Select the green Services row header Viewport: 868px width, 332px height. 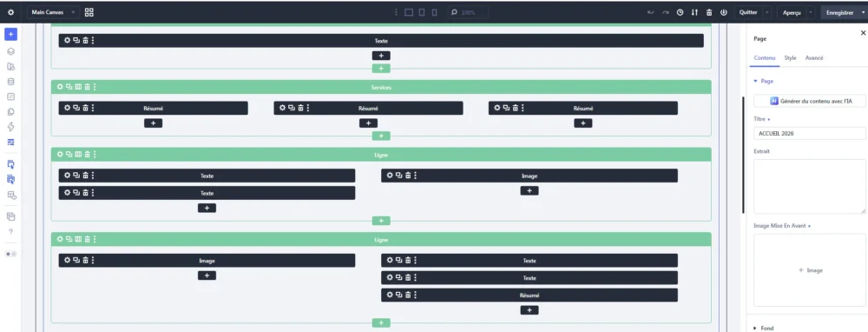coord(381,87)
